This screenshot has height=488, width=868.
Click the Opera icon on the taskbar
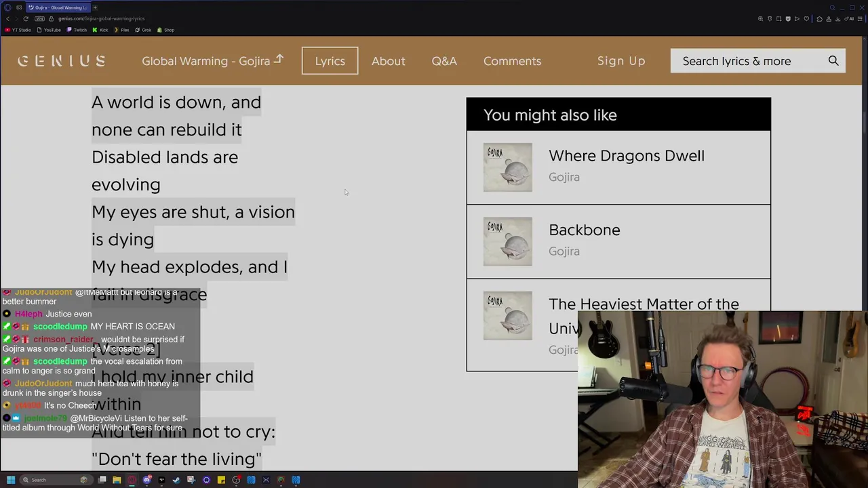132,480
